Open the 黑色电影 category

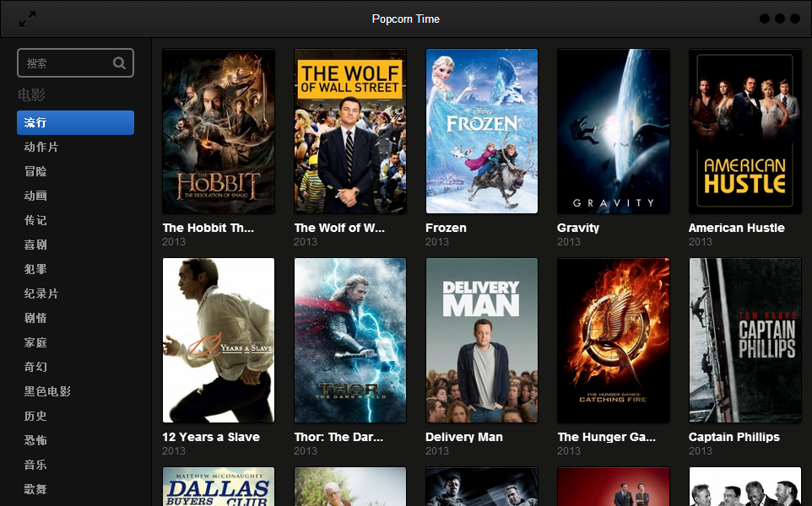[x=47, y=391]
